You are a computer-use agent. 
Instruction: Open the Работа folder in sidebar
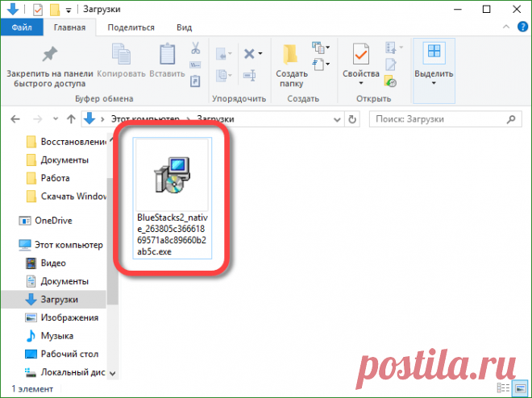tap(49, 178)
